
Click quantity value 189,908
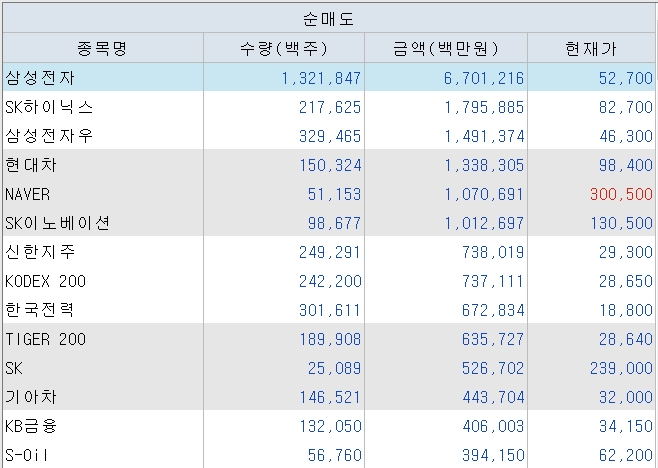330,339
